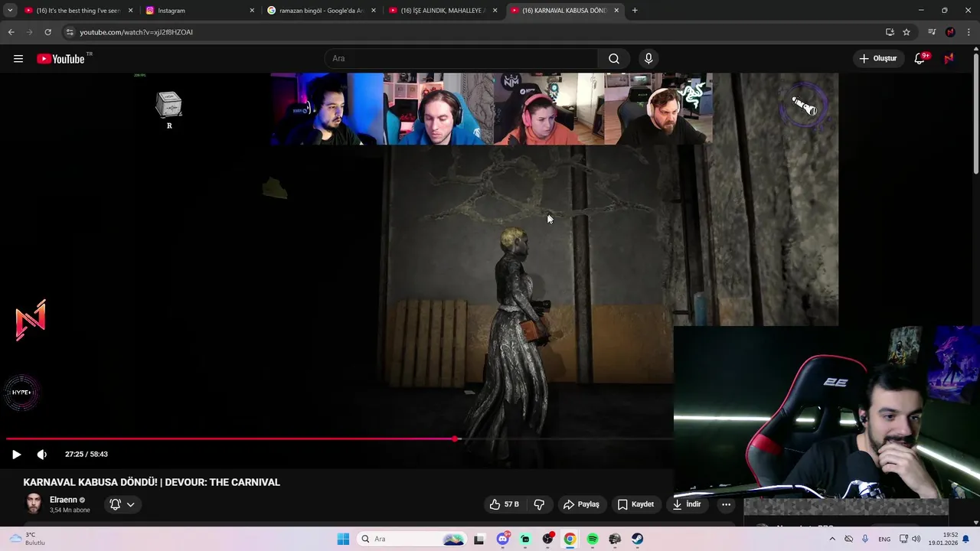The height and width of the screenshot is (551, 980).
Task: Open the YouTube notifications bell
Action: 920,59
